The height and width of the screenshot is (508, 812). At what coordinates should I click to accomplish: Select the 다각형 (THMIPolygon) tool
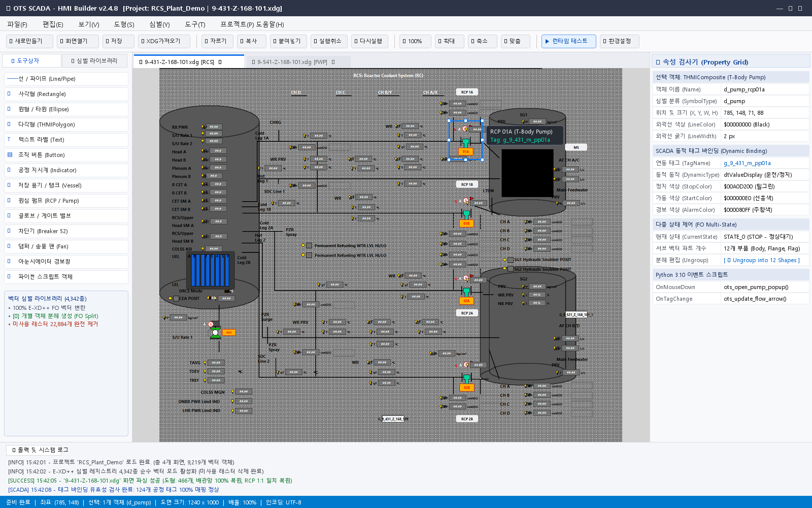point(66,124)
